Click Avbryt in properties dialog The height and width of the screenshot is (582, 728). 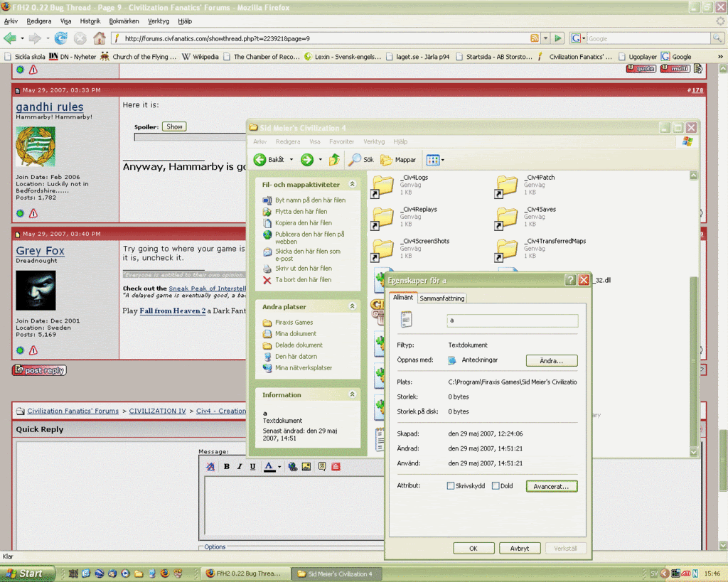pos(520,548)
